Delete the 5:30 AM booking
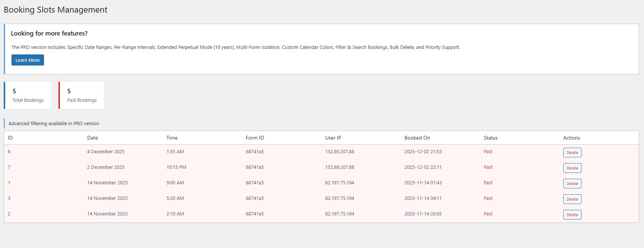Viewport: 644px width, 248px height. [x=572, y=199]
